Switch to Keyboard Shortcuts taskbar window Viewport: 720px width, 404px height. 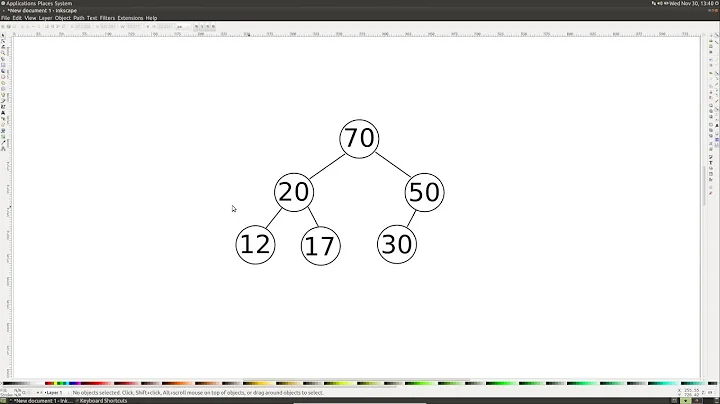[x=101, y=401]
